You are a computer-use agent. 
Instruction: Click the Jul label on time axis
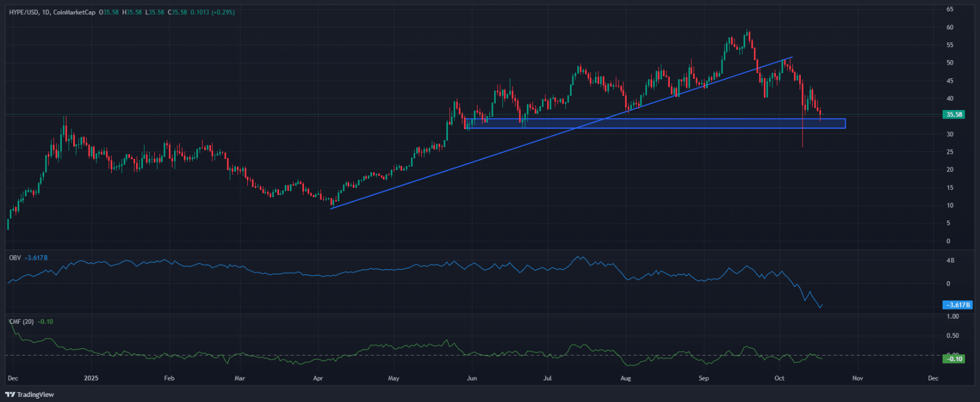click(547, 378)
